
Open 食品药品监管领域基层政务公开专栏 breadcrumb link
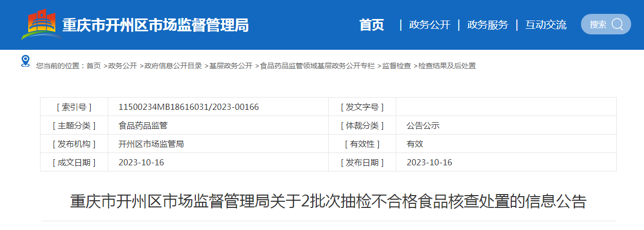click(317, 66)
